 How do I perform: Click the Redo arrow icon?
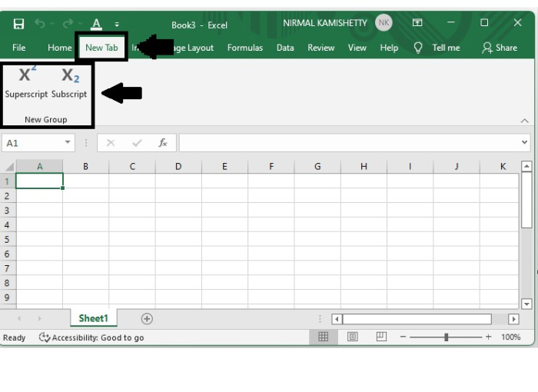tap(68, 24)
